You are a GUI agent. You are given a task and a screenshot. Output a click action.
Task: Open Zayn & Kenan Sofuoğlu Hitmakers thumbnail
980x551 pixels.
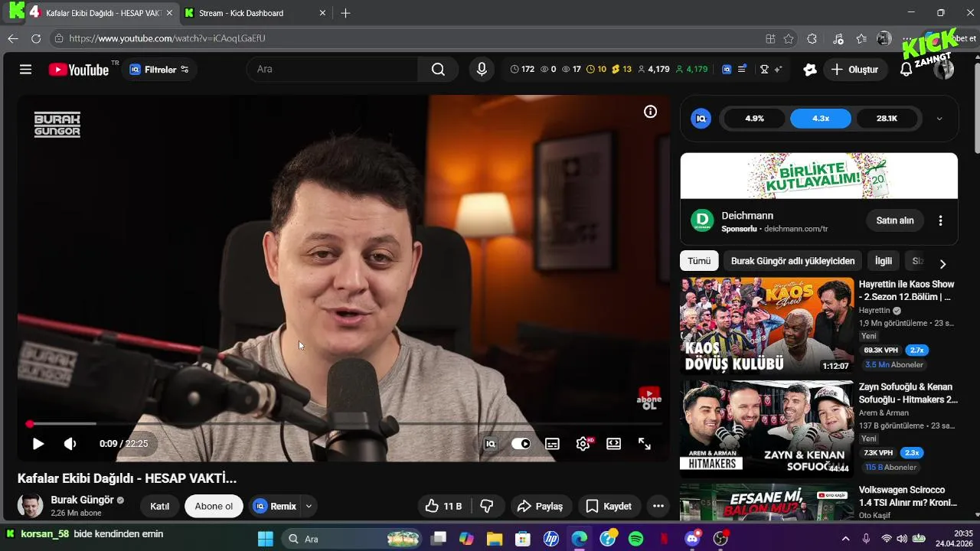pyautogui.click(x=766, y=429)
